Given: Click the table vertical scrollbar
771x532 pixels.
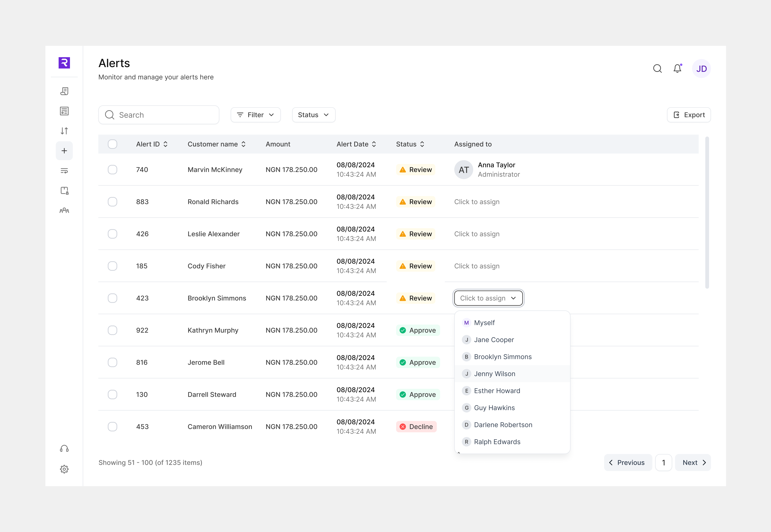Looking at the screenshot, I should [707, 212].
